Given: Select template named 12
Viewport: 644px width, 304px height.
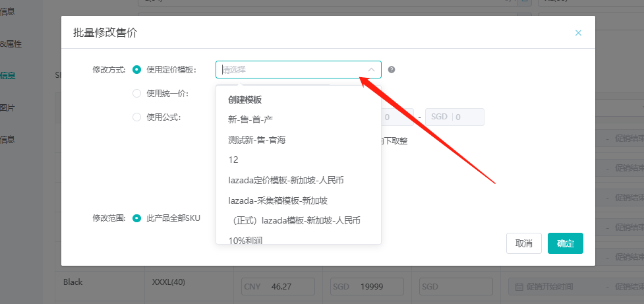Looking at the screenshot, I should coord(233,160).
